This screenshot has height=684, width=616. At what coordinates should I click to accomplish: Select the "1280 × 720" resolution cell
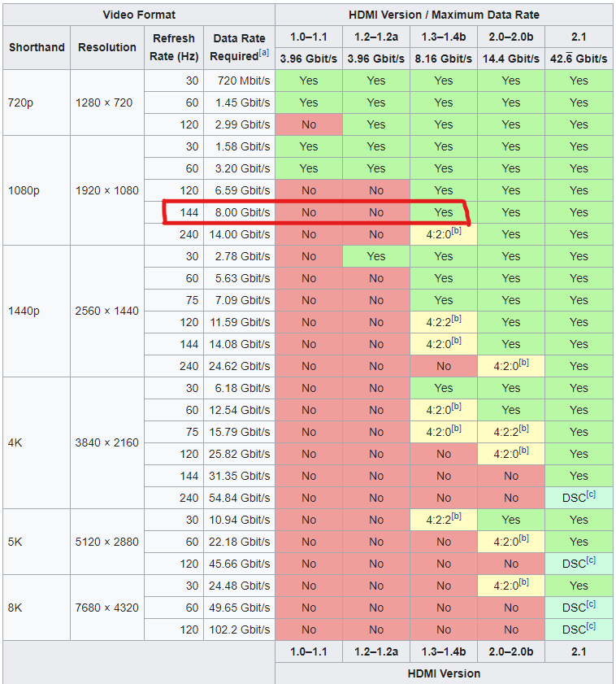[107, 102]
